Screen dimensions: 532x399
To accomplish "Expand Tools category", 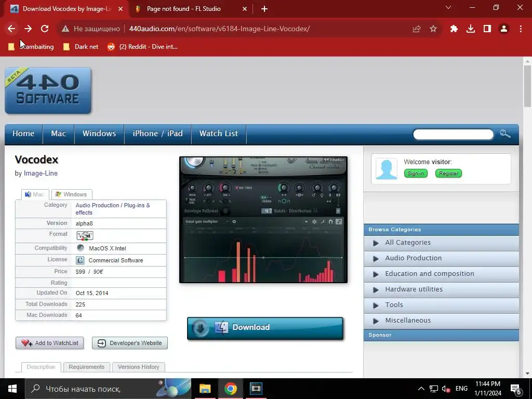I will [x=442, y=305].
